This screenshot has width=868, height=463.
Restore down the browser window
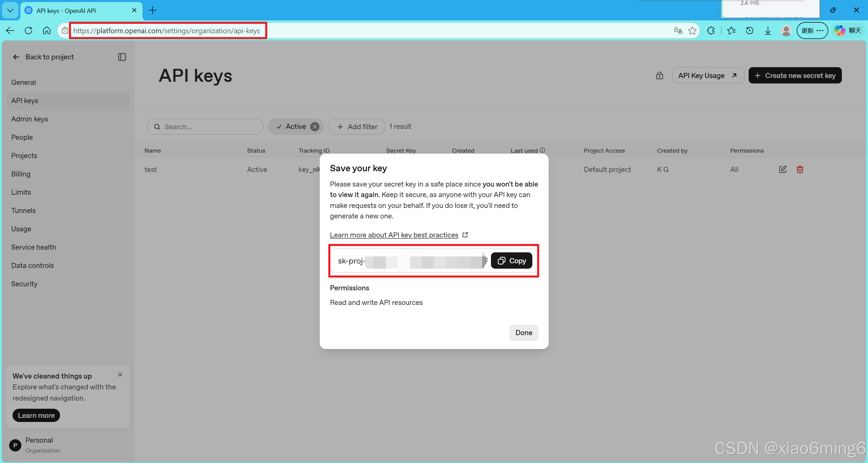[x=833, y=10]
